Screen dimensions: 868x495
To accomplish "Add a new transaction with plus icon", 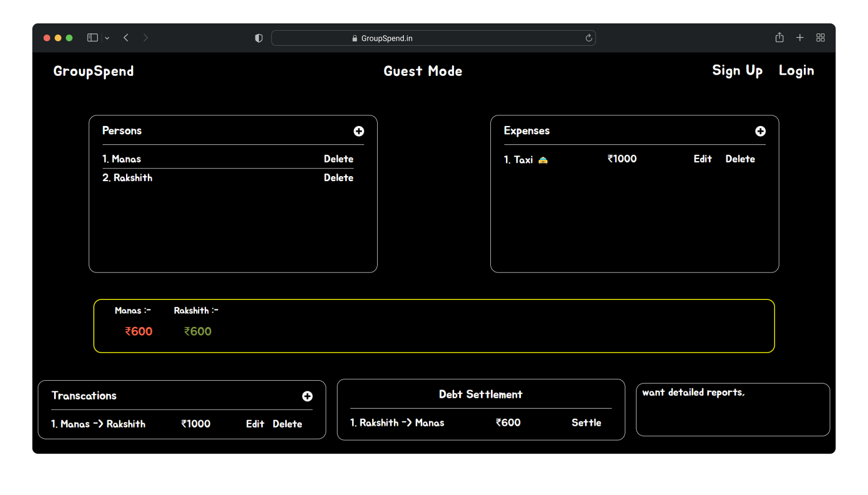I will (x=307, y=396).
